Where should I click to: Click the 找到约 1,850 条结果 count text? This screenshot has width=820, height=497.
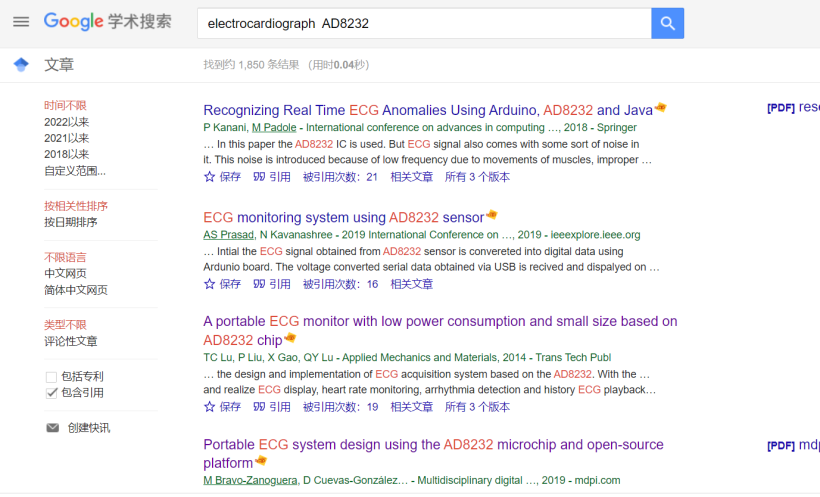coord(251,65)
